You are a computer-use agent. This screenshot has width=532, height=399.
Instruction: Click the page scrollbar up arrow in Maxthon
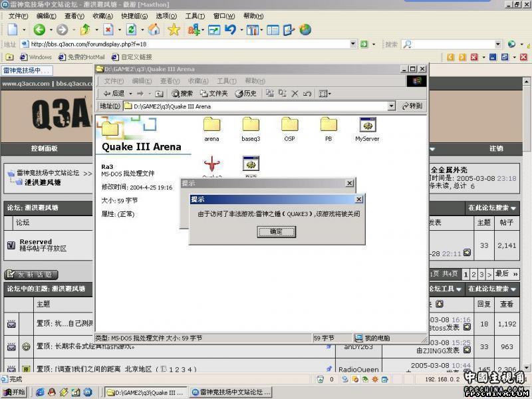click(x=527, y=81)
